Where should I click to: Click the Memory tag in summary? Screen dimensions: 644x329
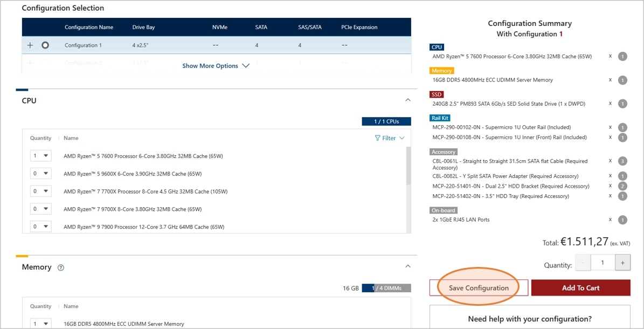click(442, 71)
